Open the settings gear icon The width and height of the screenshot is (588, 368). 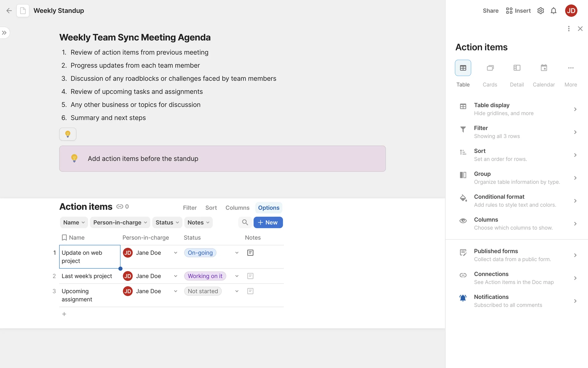coord(541,11)
